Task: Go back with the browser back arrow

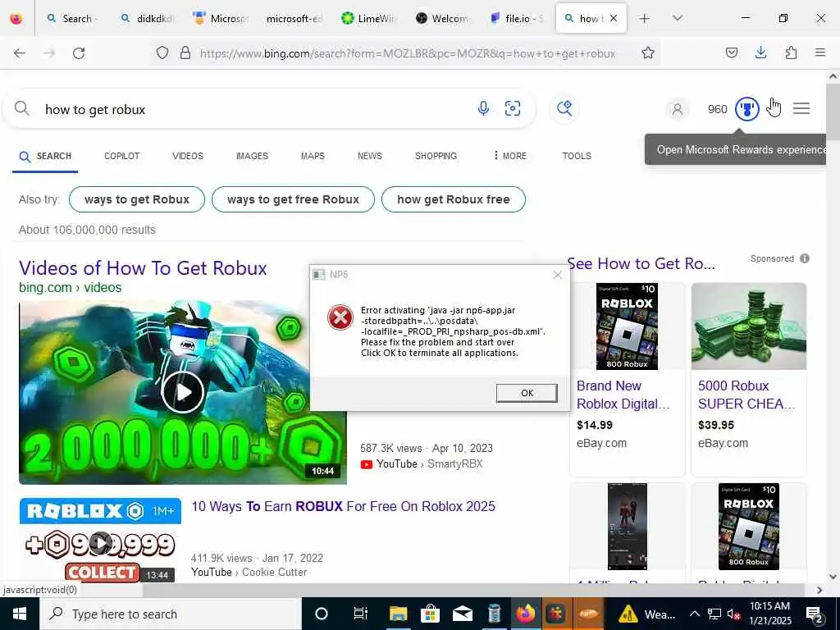Action: [x=20, y=53]
